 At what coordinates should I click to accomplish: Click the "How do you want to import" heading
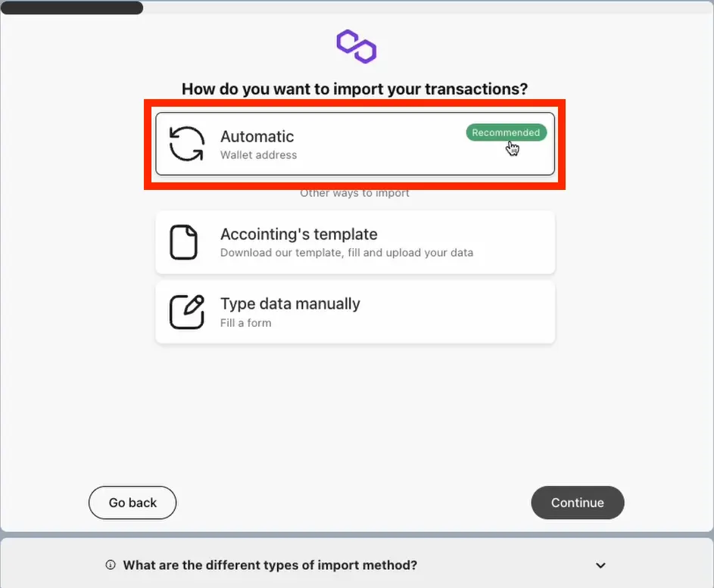point(354,89)
